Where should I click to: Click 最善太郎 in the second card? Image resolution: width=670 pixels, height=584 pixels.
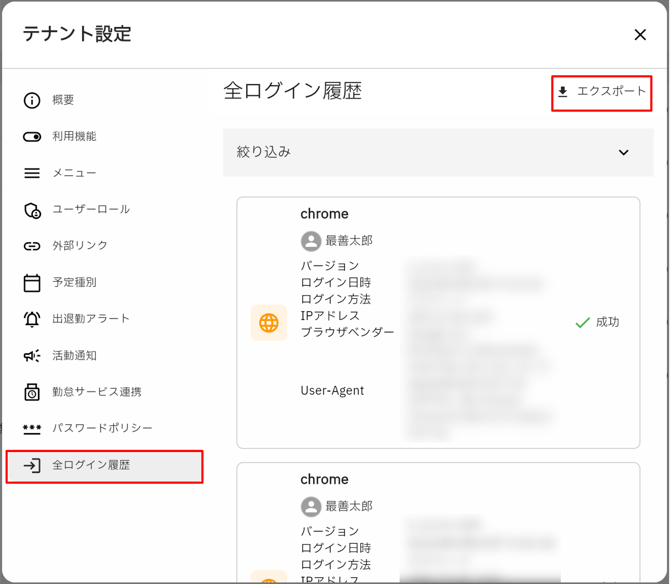click(349, 506)
